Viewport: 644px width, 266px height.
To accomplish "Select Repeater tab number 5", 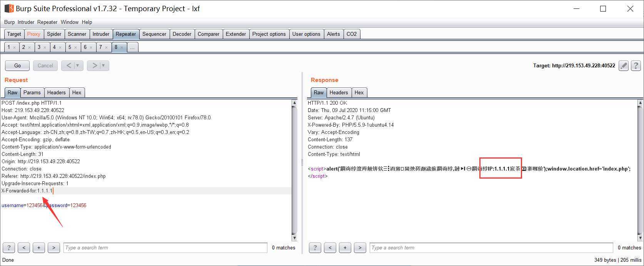I will click(x=70, y=47).
